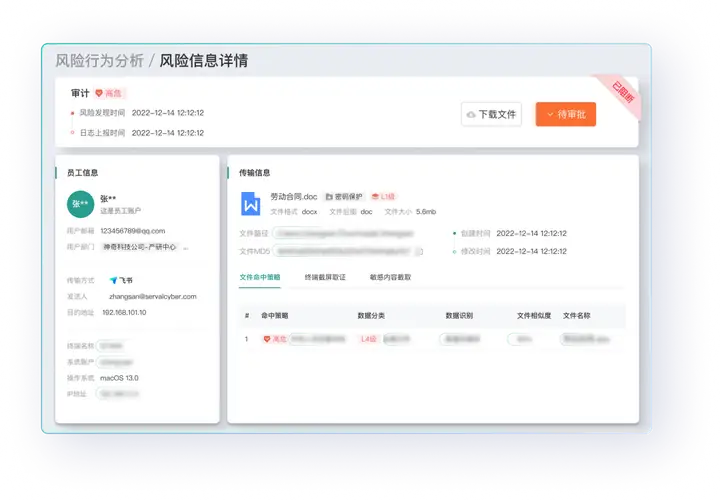720x500 pixels.
Task: Click the 命中策略 column header
Action: (x=275, y=315)
